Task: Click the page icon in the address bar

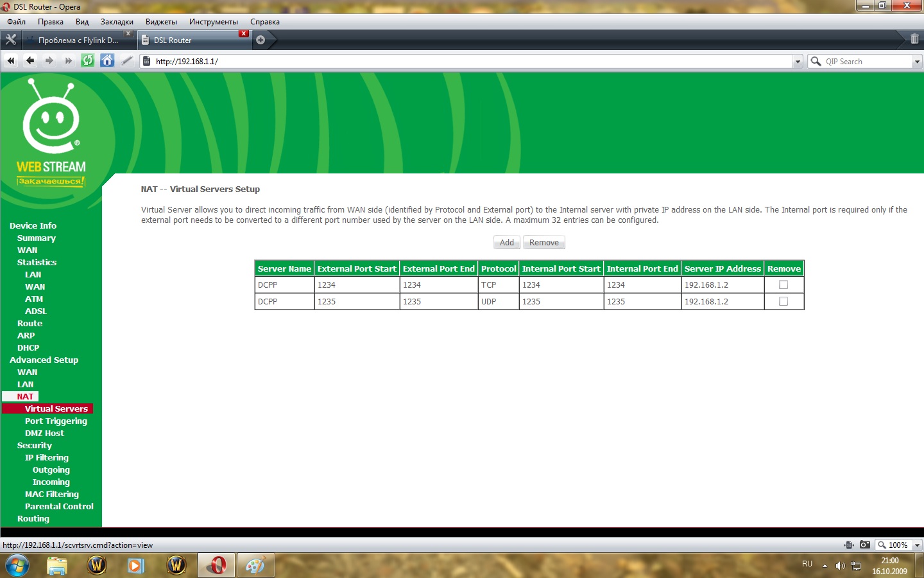Action: pyautogui.click(x=146, y=62)
